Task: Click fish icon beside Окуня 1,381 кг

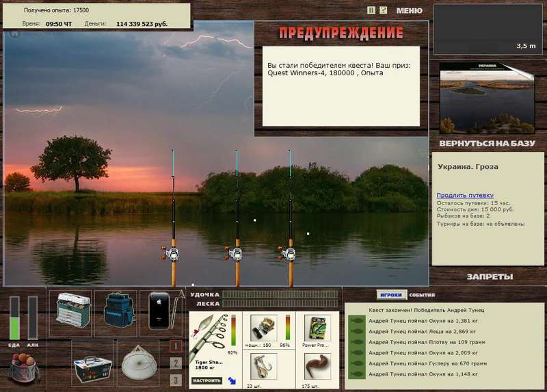Action: tap(356, 321)
